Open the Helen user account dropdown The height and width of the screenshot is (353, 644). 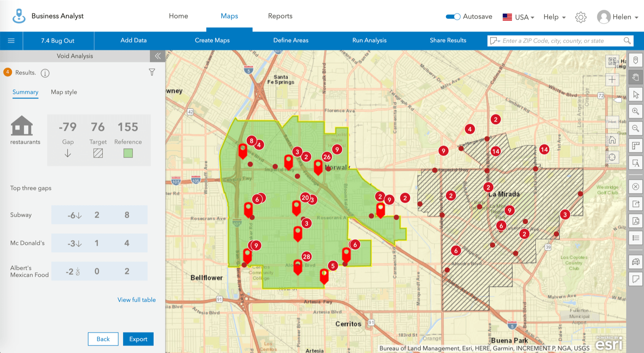617,17
